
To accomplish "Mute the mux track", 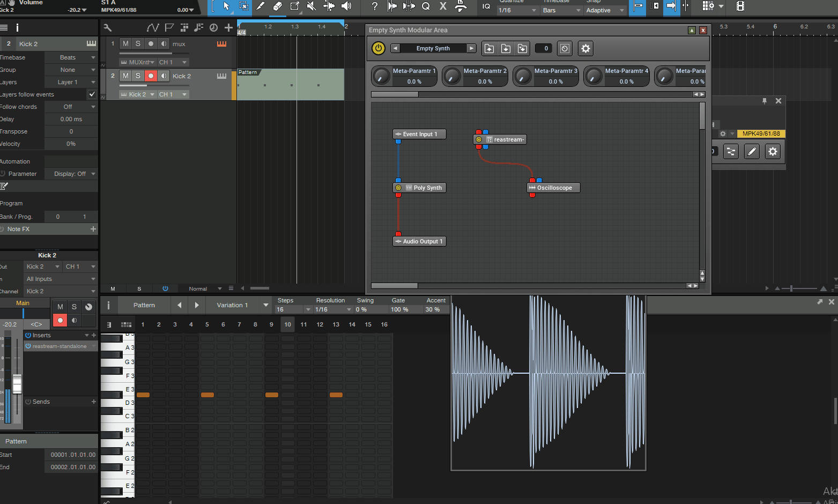I will (x=125, y=43).
